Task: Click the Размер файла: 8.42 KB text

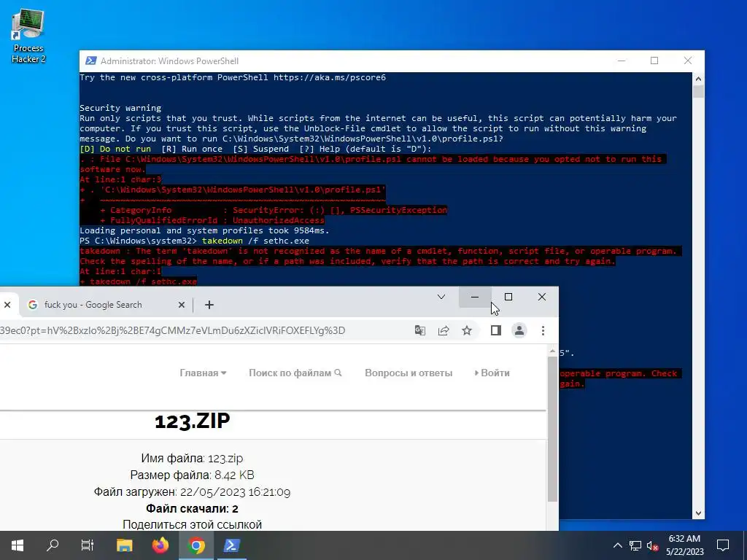Action: point(192,475)
